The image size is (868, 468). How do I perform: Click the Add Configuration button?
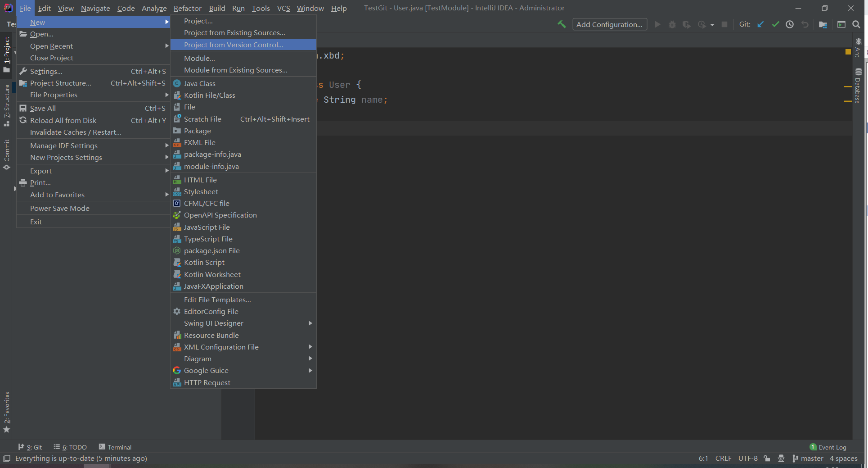click(609, 24)
